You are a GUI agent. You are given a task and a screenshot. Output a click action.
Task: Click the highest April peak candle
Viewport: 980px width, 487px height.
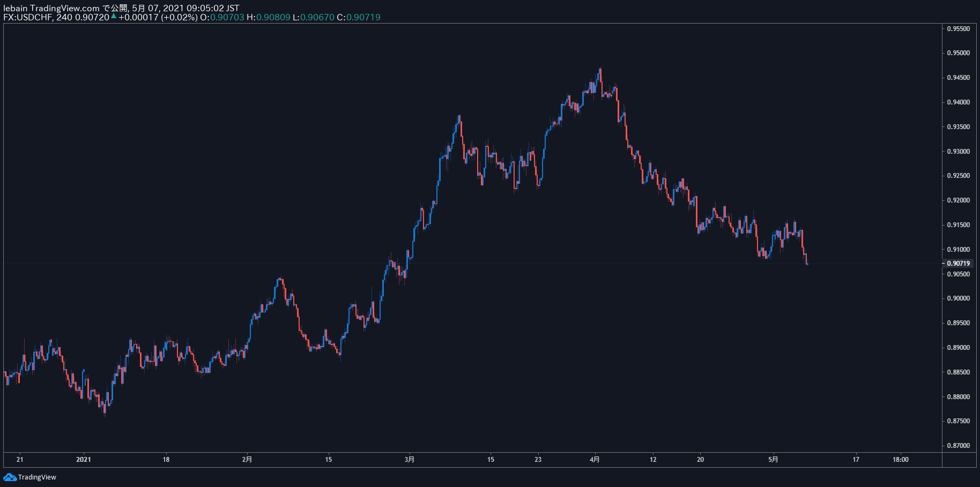pyautogui.click(x=600, y=75)
